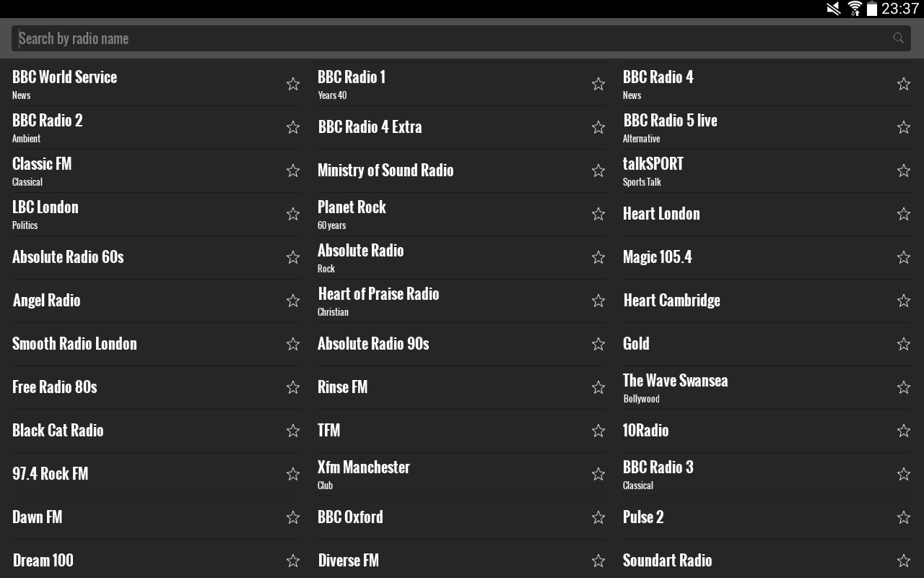Play BBC World Service station
Screen dimensions: 924x578
click(x=64, y=77)
